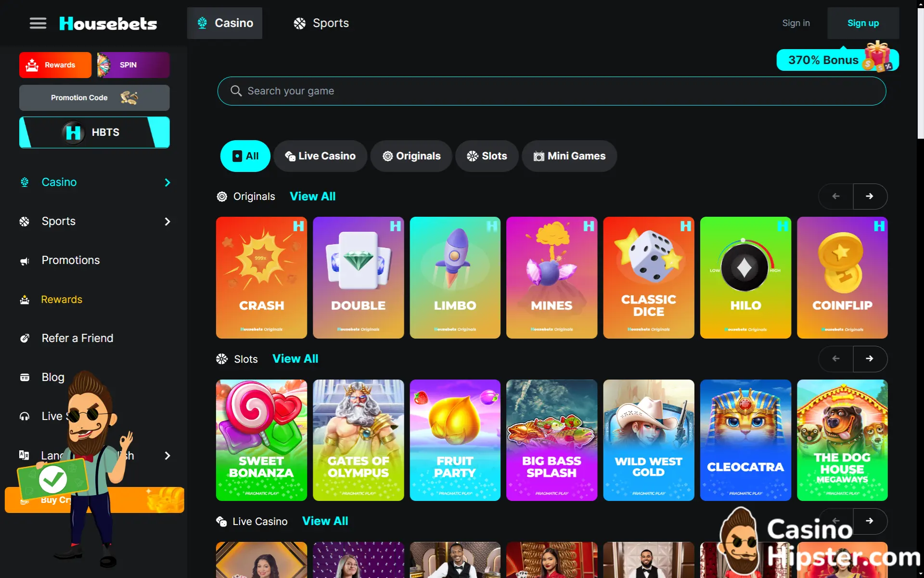The width and height of the screenshot is (924, 578).
Task: Select the Slots filter tab
Action: point(487,156)
